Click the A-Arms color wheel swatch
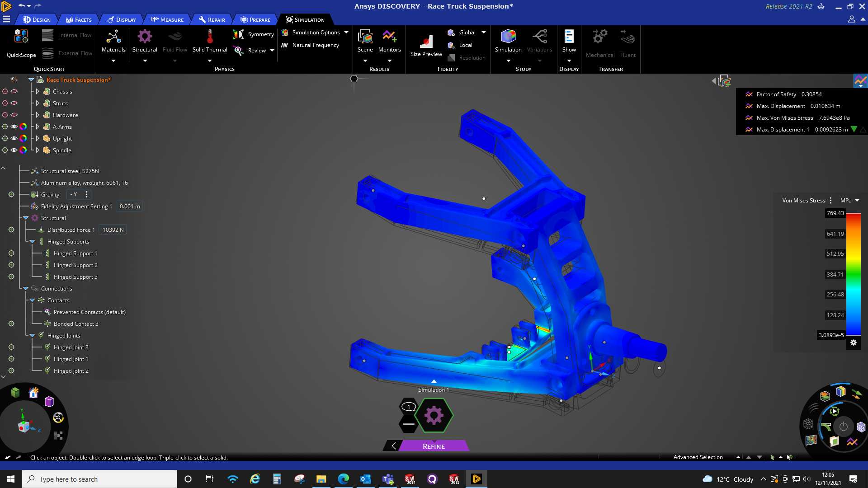This screenshot has height=488, width=868. coord(23,127)
